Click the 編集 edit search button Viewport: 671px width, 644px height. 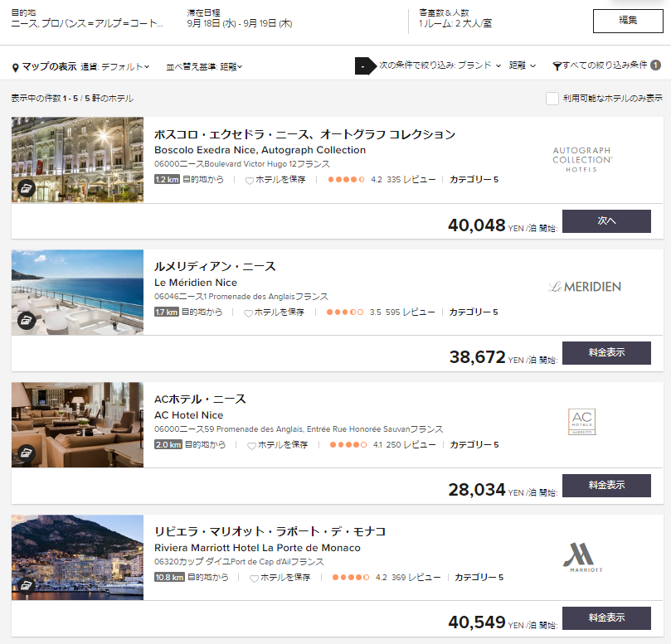coord(628,21)
